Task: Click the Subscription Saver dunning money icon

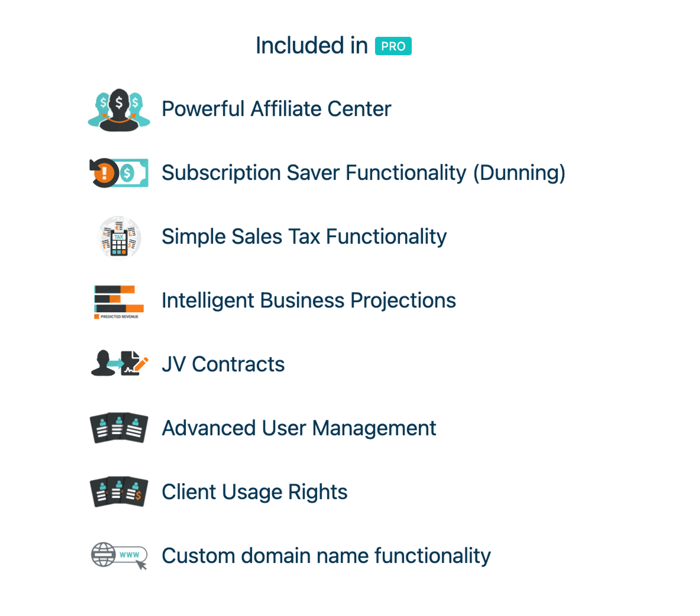Action: tap(119, 173)
